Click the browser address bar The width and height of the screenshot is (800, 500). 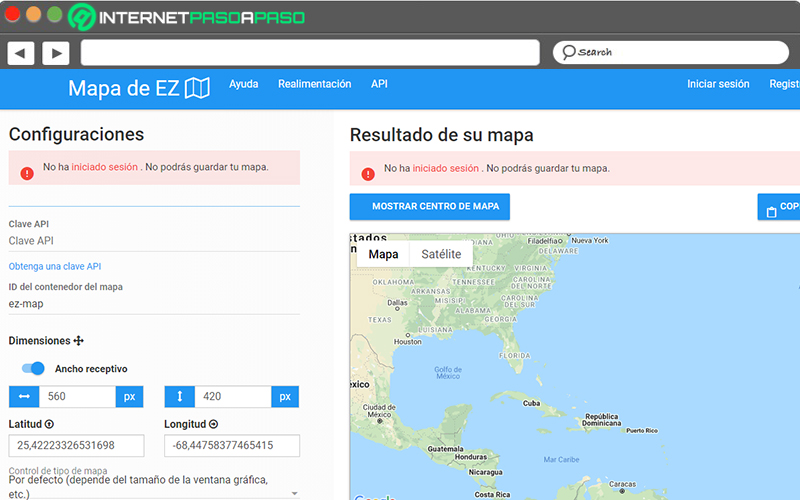coord(310,53)
